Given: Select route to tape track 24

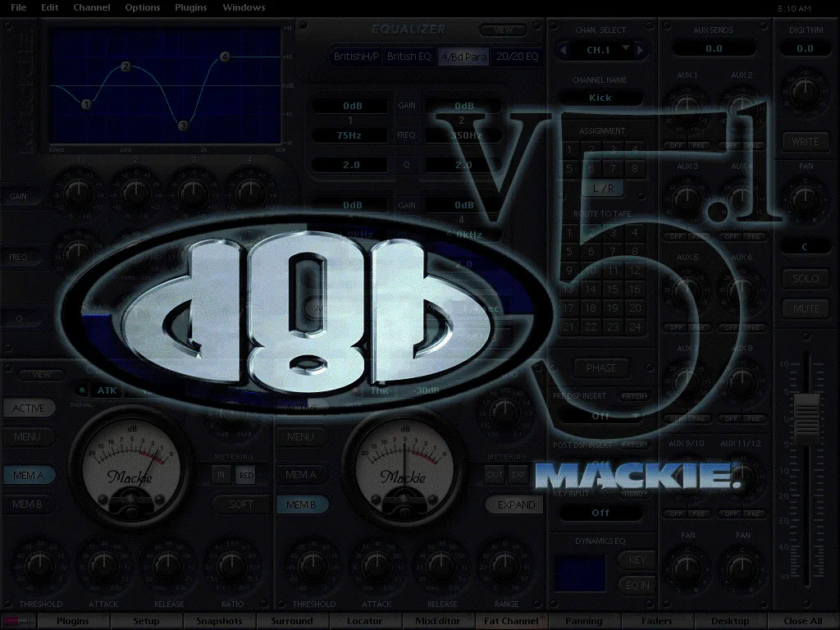Looking at the screenshot, I should [x=635, y=326].
